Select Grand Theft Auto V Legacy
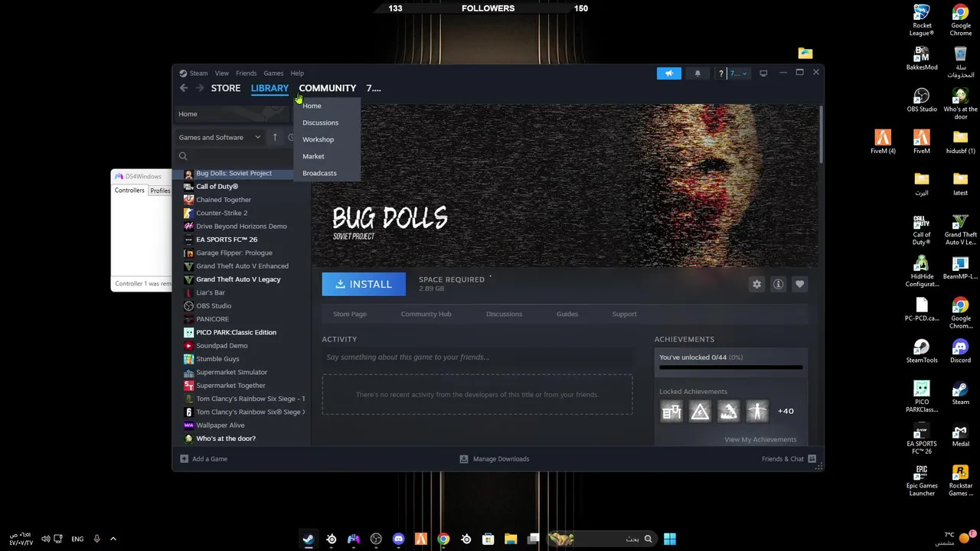The height and width of the screenshot is (551, 980). [x=239, y=279]
